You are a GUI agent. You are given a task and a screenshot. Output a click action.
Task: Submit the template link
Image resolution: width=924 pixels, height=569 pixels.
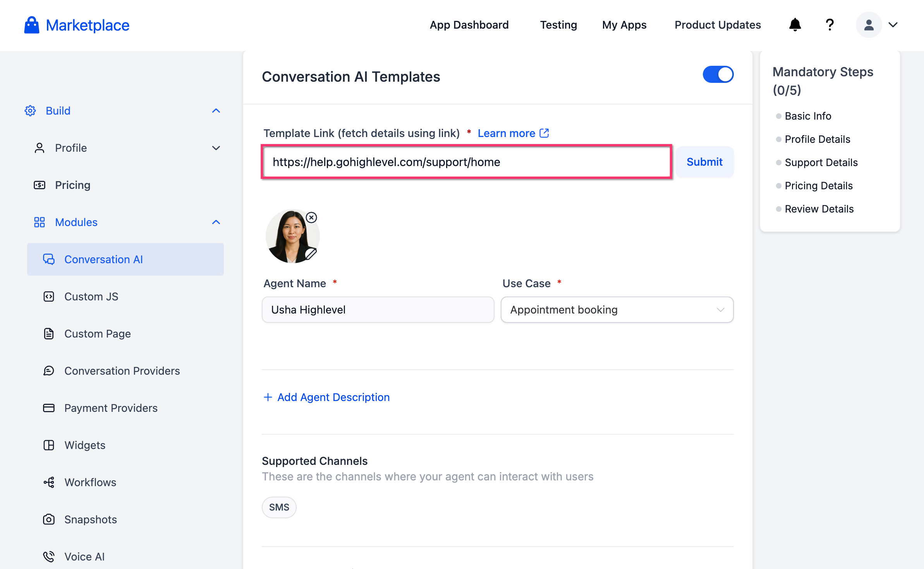[x=704, y=162]
